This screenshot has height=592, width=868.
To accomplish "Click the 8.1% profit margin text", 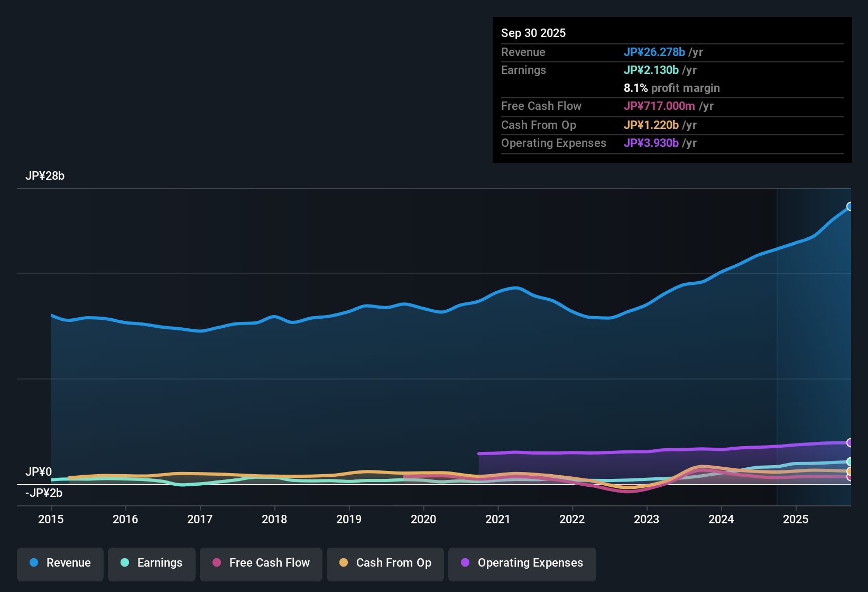I will (672, 88).
